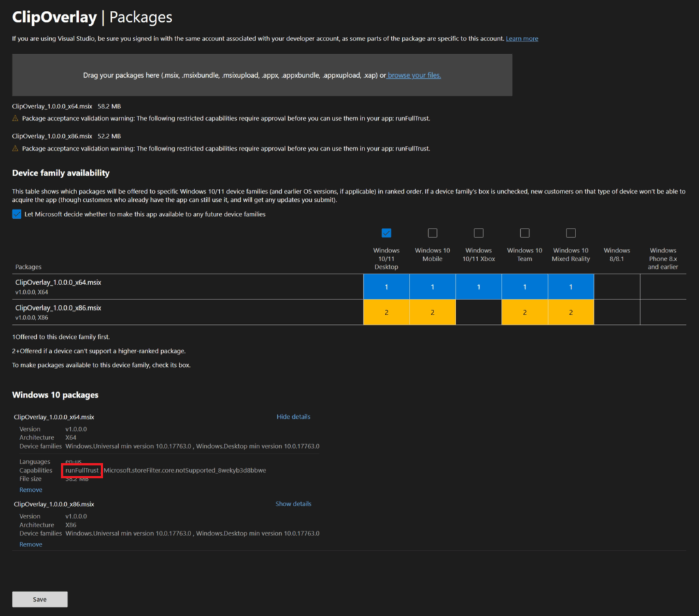Click the ClipOverlay | Packages page title
The width and height of the screenshot is (699, 616).
tap(92, 17)
